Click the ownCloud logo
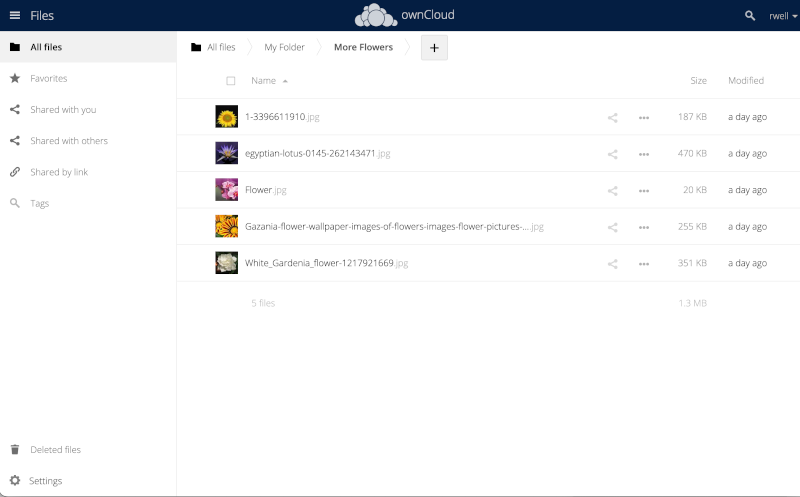The image size is (800, 497). coord(404,15)
